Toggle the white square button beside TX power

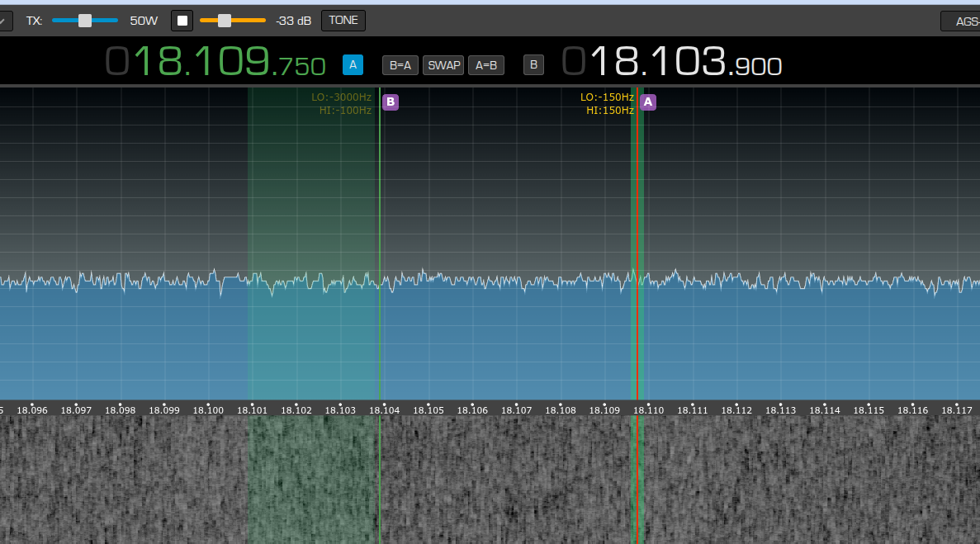182,21
